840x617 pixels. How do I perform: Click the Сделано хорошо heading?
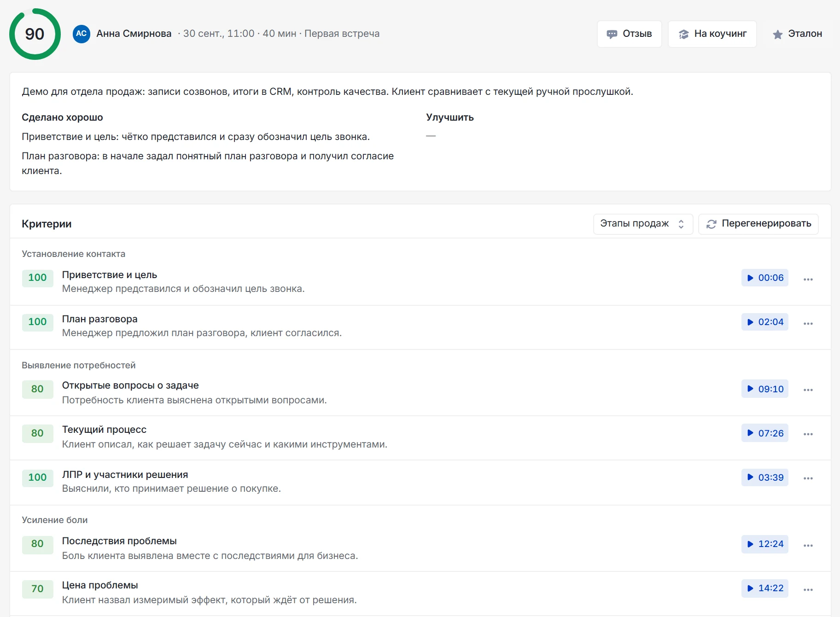tap(62, 117)
